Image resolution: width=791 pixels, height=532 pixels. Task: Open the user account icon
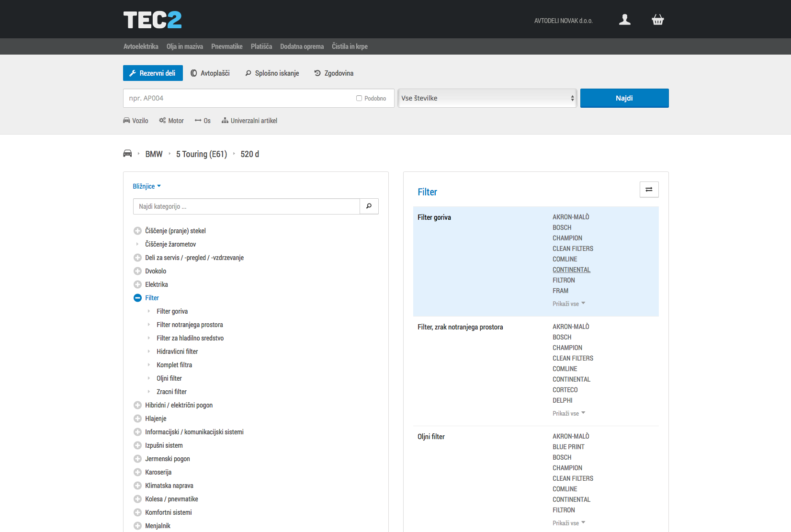coord(625,20)
